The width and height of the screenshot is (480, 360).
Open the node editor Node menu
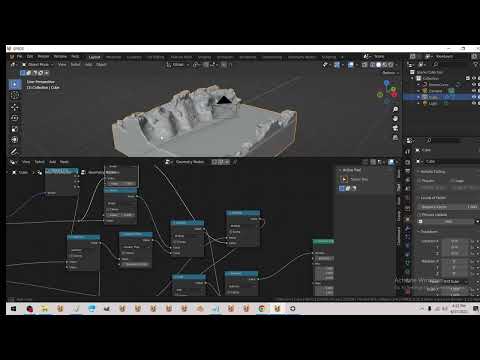pyautogui.click(x=64, y=162)
